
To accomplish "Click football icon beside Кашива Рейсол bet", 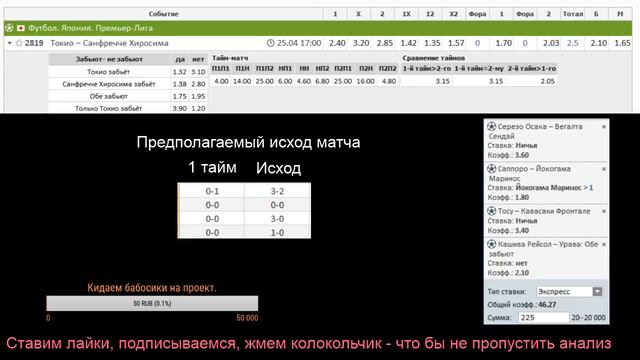I will (491, 244).
